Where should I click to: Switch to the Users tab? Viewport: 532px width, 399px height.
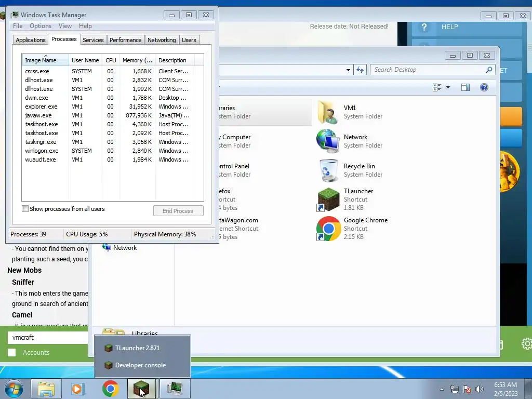pos(189,40)
